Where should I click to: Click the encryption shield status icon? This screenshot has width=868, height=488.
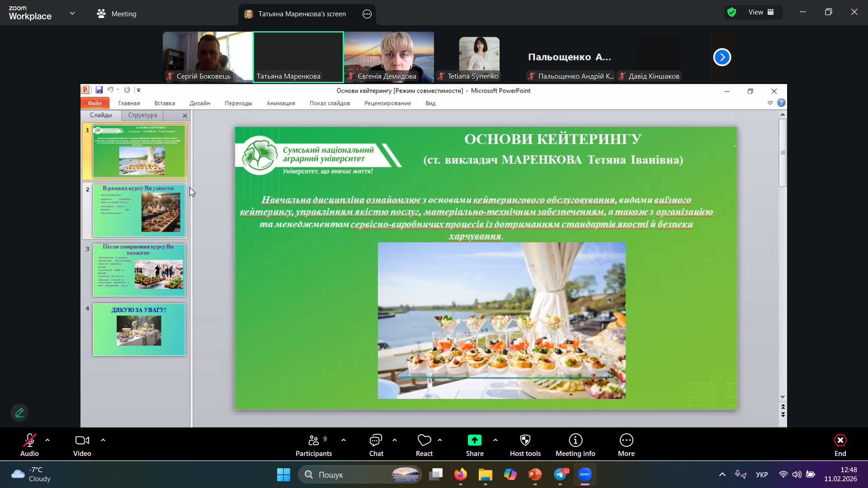pos(732,12)
